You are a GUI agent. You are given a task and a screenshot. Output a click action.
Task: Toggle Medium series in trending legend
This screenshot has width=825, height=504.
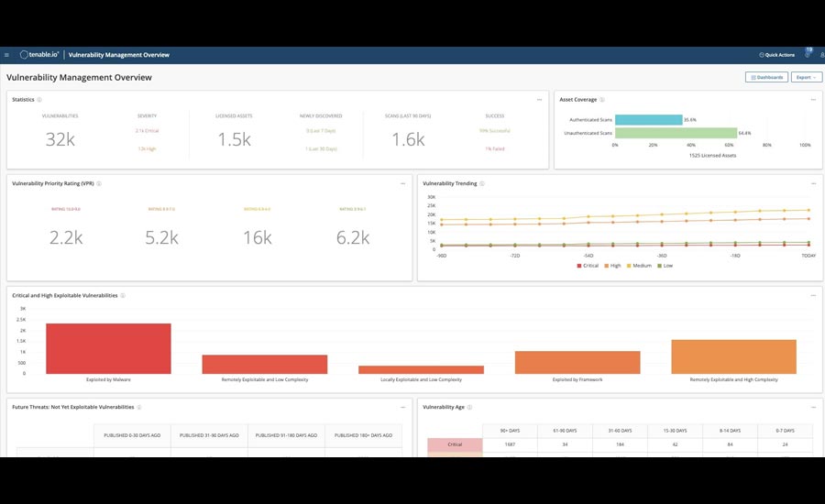(x=638, y=266)
